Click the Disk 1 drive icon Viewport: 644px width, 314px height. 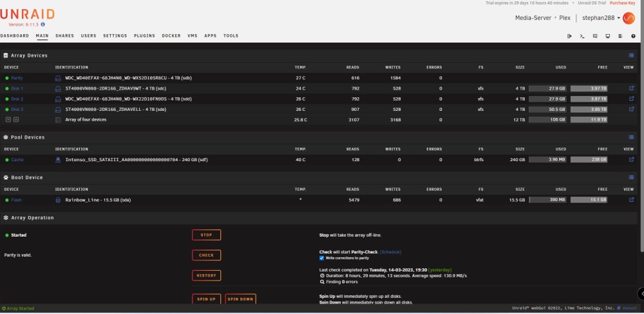(58, 88)
